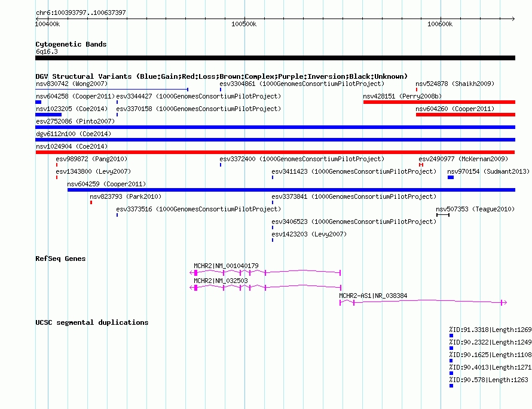Select esv3411423 variant label
The image size is (532, 409).
click(x=354, y=171)
